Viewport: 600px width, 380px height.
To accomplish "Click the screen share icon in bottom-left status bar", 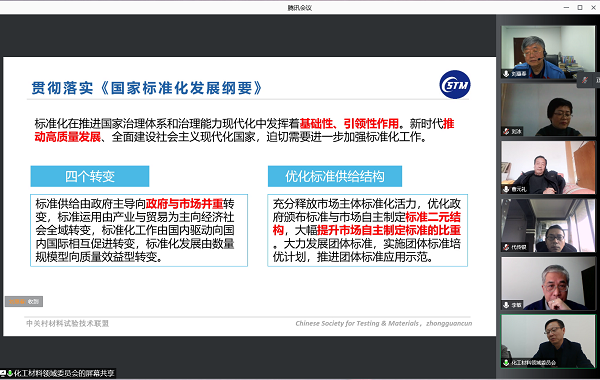I will pyautogui.click(x=3, y=373).
